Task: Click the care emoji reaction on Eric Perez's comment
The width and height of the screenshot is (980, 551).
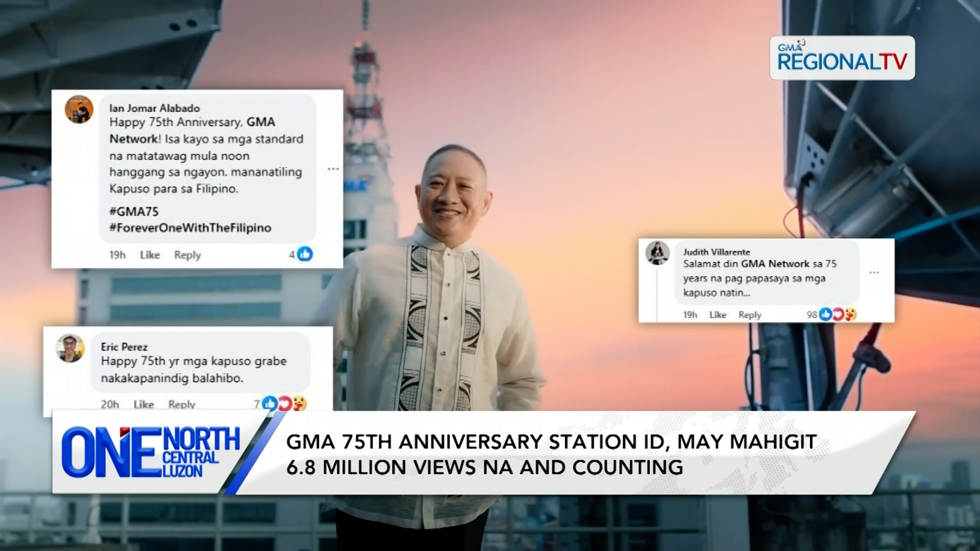Action: point(299,404)
